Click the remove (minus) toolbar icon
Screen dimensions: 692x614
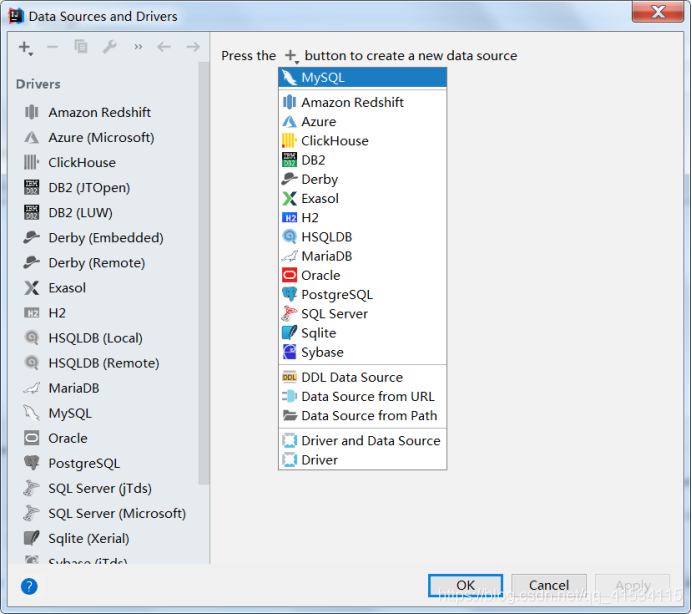point(53,47)
